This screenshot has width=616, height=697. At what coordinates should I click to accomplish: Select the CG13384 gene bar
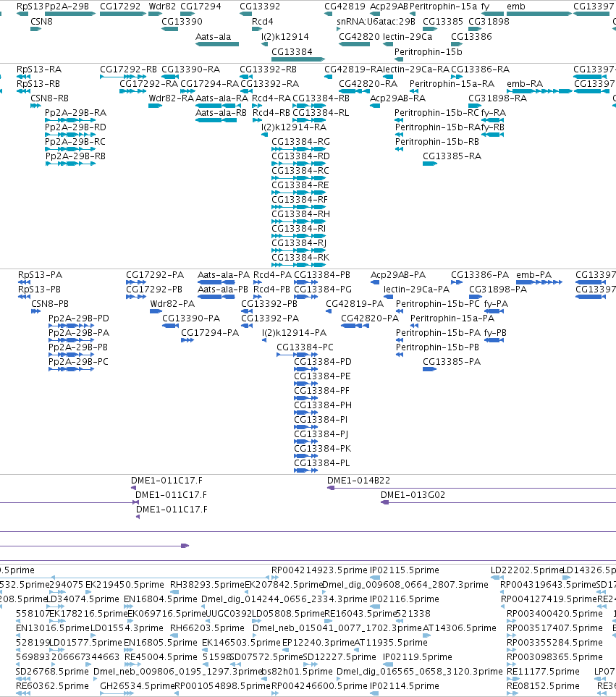click(298, 59)
